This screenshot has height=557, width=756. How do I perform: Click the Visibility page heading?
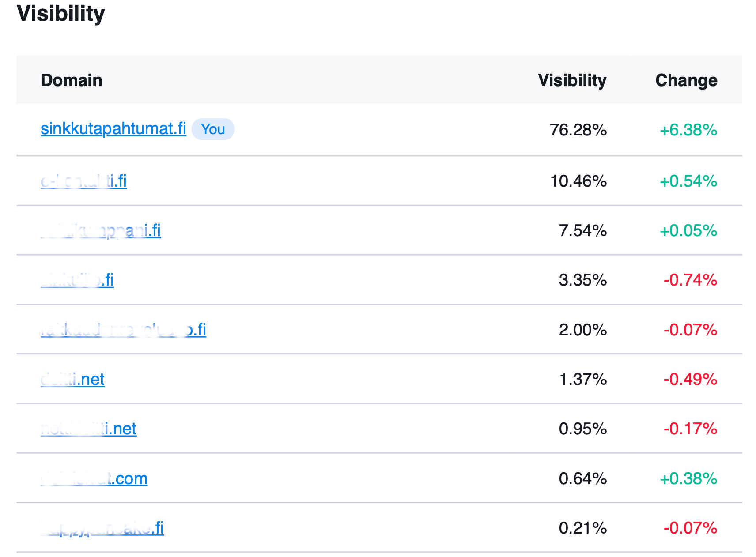tap(61, 13)
